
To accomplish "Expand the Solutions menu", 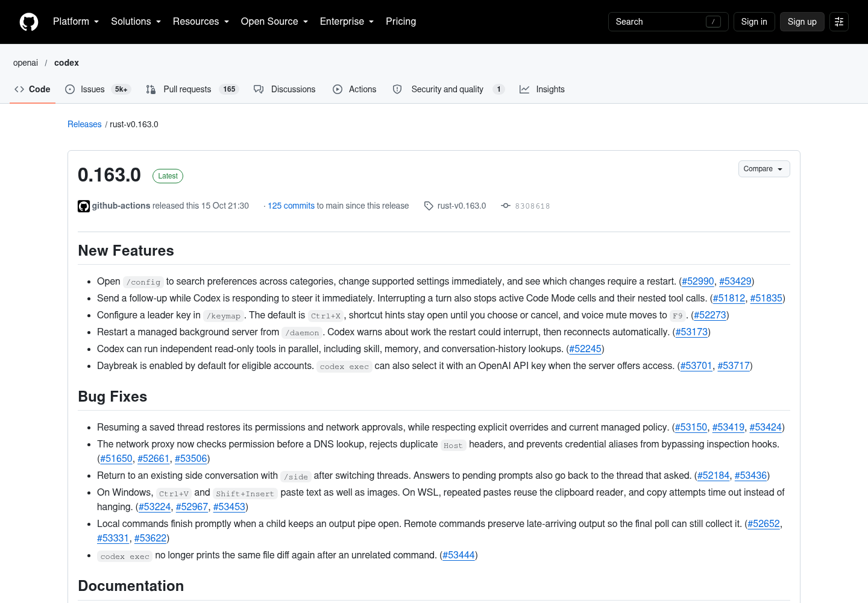I will (136, 22).
